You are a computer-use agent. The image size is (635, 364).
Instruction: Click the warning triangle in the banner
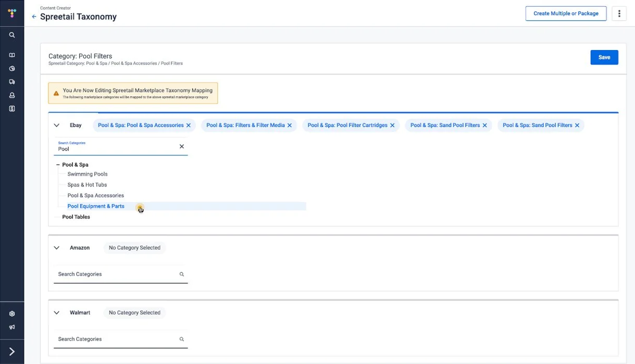coord(56,93)
